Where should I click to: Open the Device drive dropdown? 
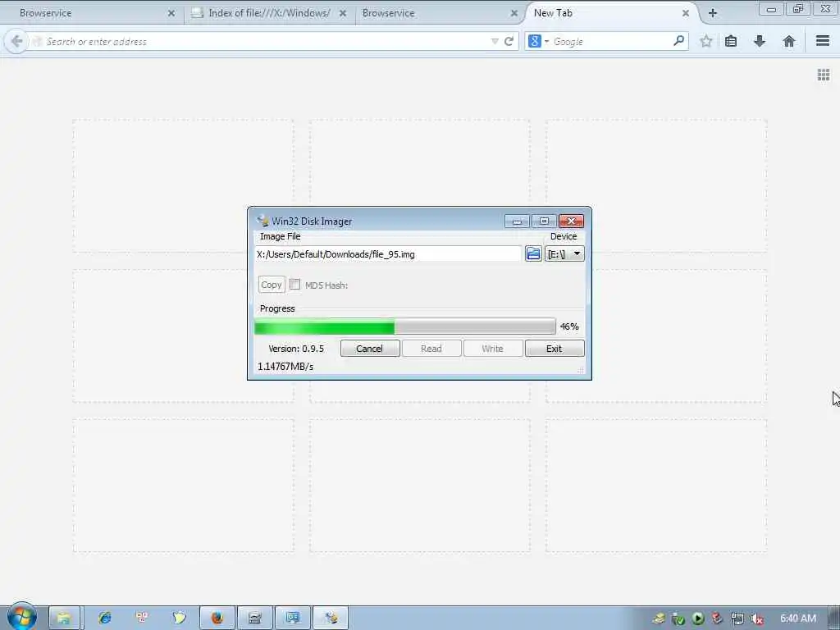(564, 254)
